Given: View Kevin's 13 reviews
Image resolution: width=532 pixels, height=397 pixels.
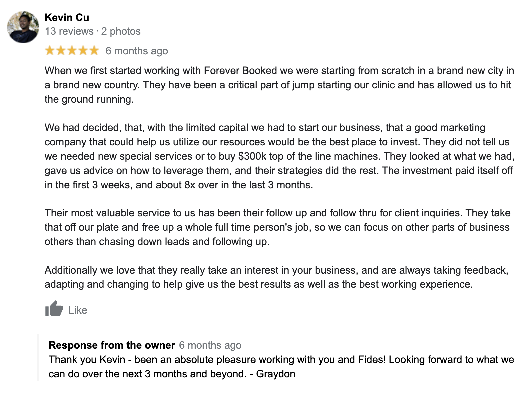Looking at the screenshot, I should (69, 31).
